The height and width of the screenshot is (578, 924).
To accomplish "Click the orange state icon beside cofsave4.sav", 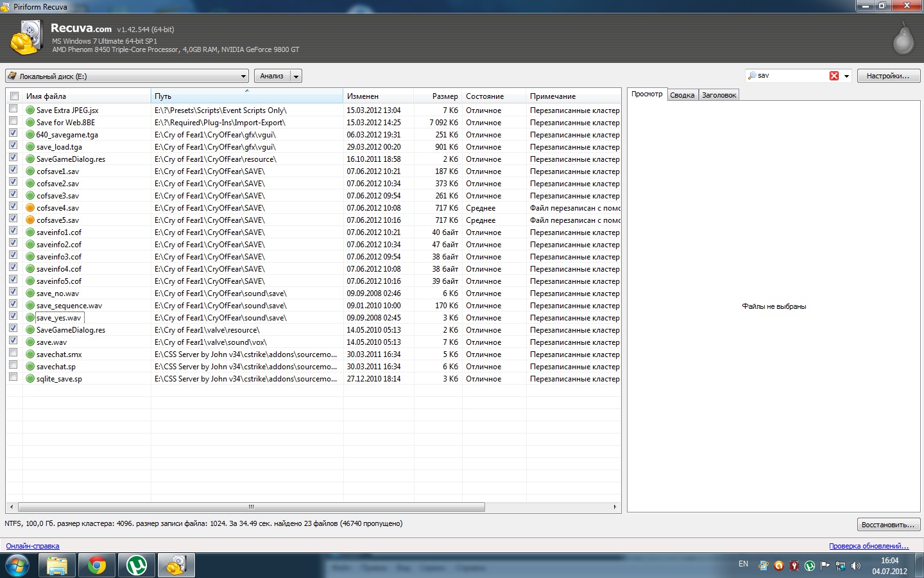I will click(x=30, y=208).
